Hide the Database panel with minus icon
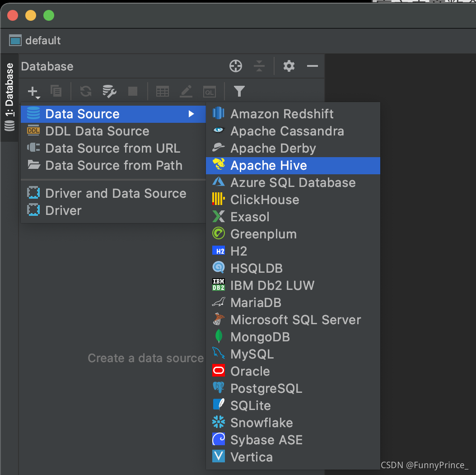 pyautogui.click(x=313, y=66)
